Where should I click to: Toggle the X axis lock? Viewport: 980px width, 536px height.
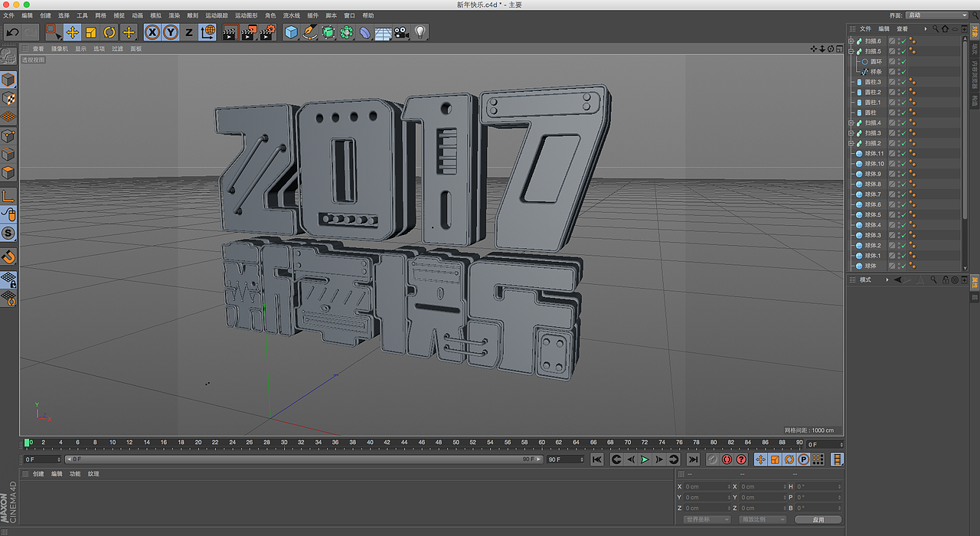(152, 32)
